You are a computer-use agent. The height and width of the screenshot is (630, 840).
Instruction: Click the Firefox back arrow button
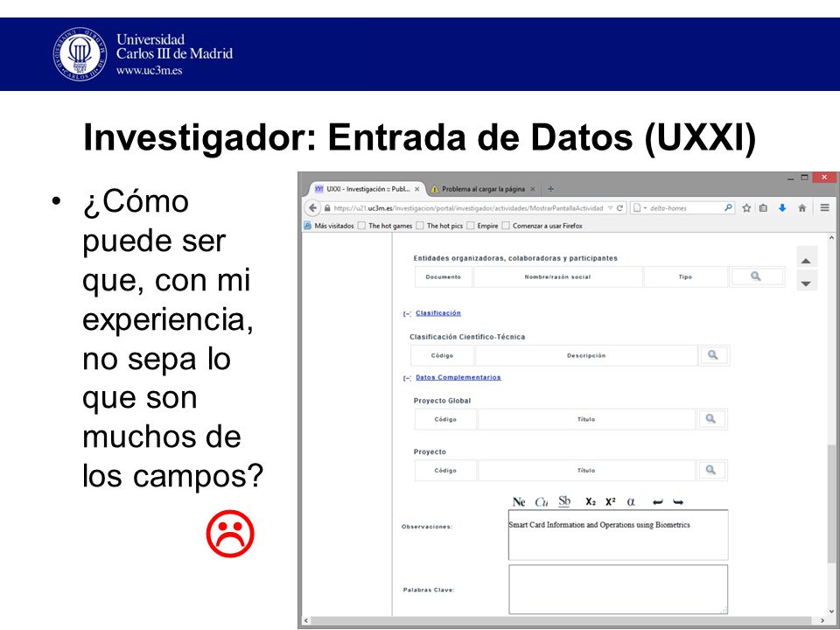[x=313, y=208]
